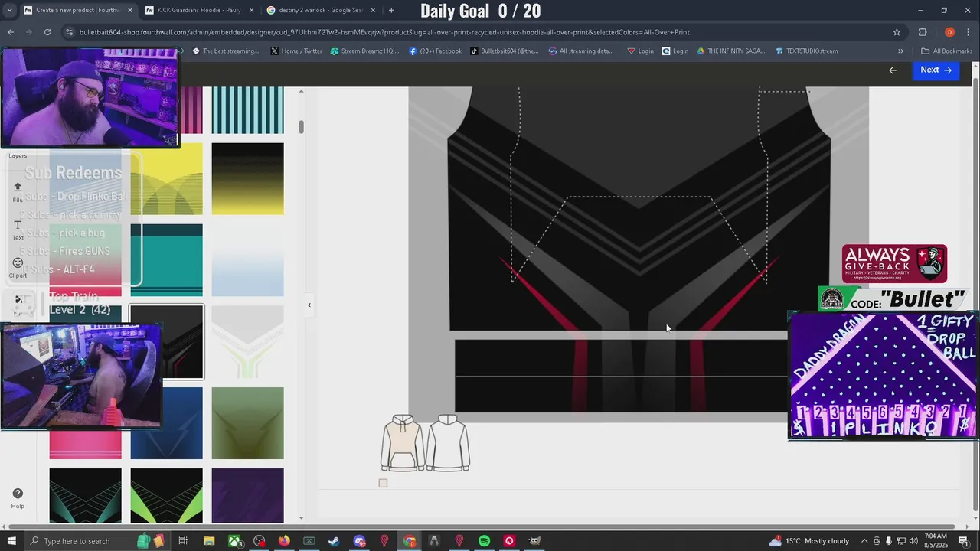
Task: Bookmark this page with the star icon
Action: click(x=897, y=32)
